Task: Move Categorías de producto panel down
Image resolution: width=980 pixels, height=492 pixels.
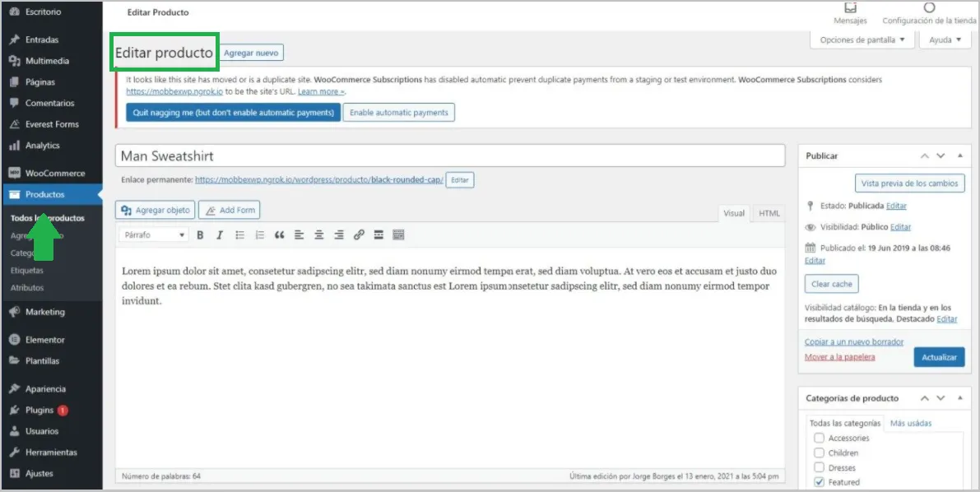Action: click(x=941, y=398)
